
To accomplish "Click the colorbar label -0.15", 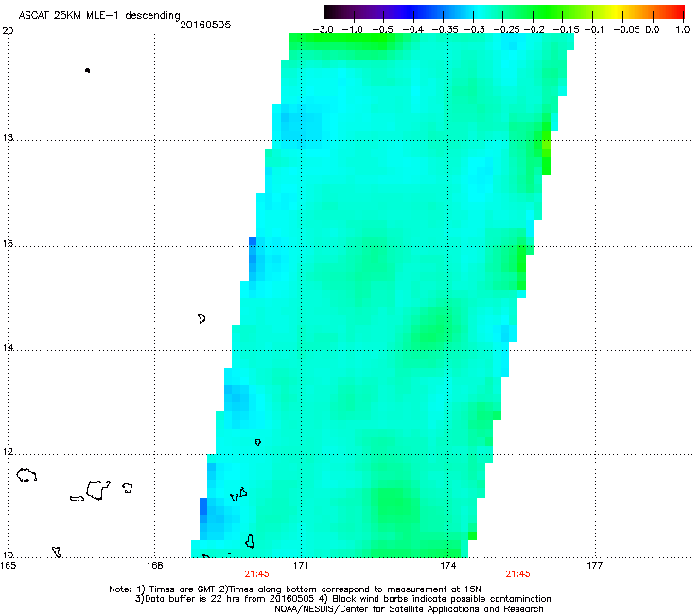I will (x=566, y=30).
